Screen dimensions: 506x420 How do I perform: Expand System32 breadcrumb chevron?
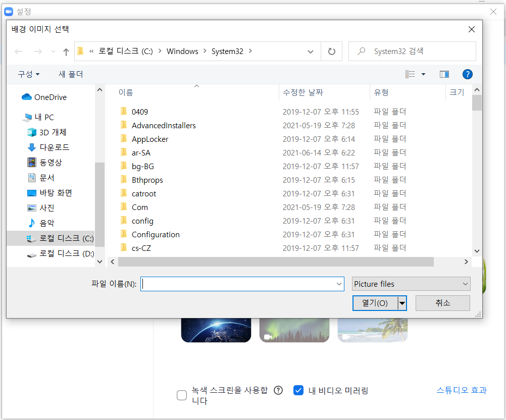click(250, 51)
